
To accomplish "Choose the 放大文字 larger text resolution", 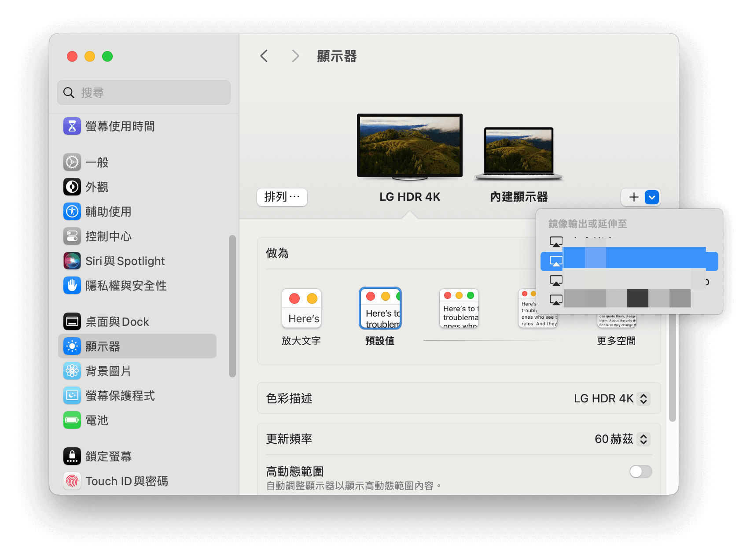I will tap(302, 309).
